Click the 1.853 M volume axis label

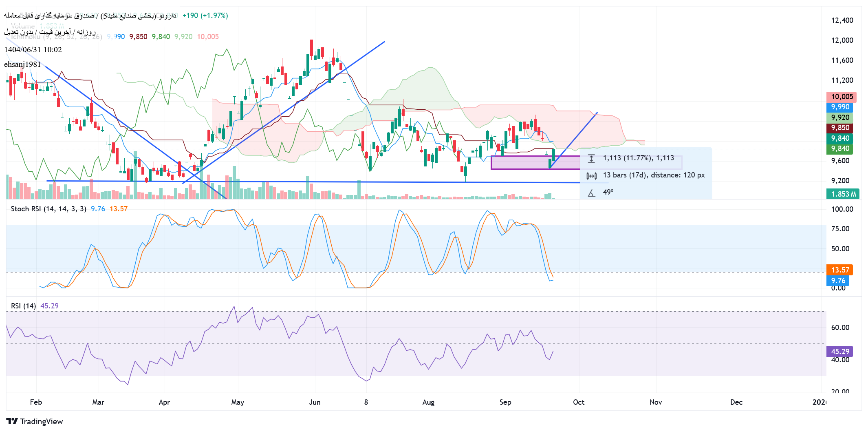(843, 194)
